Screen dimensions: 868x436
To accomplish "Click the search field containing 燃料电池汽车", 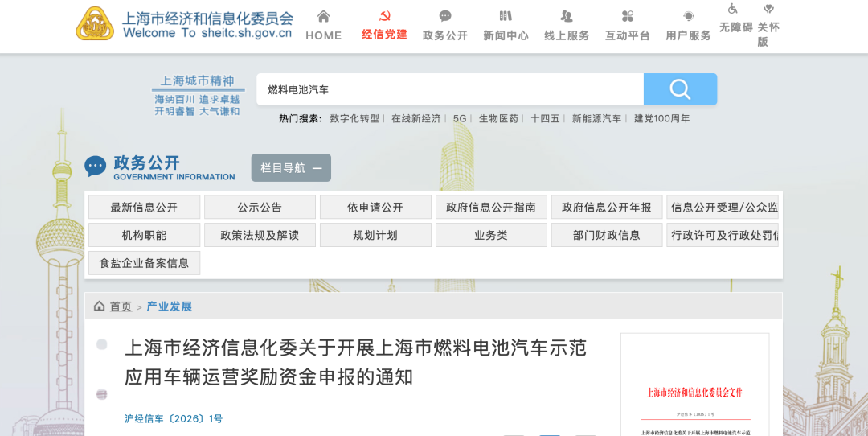I will [450, 89].
